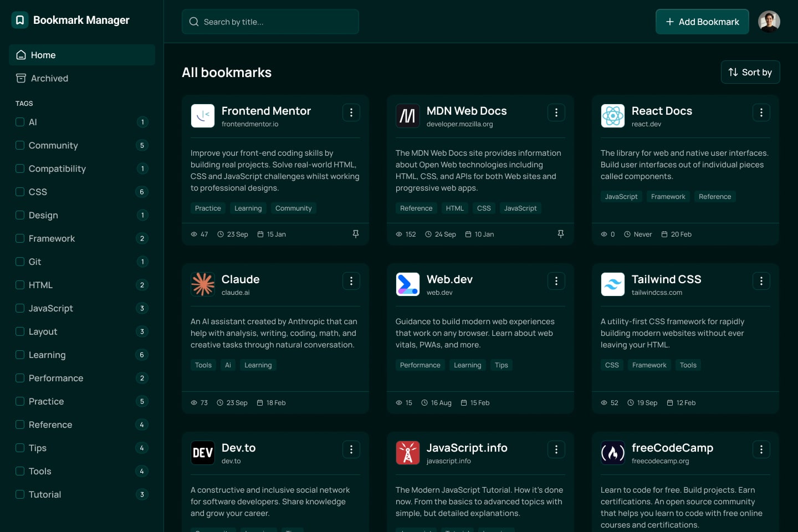
Task: Open the Web.dev card options menu
Action: coord(556,281)
